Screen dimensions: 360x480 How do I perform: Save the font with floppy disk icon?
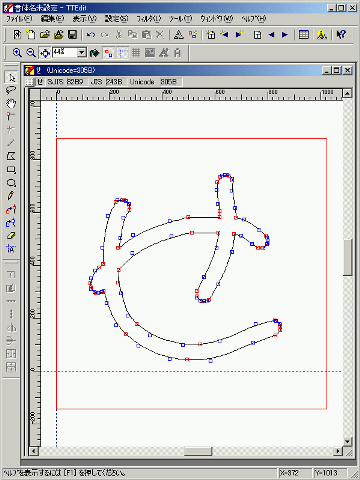coord(72,35)
